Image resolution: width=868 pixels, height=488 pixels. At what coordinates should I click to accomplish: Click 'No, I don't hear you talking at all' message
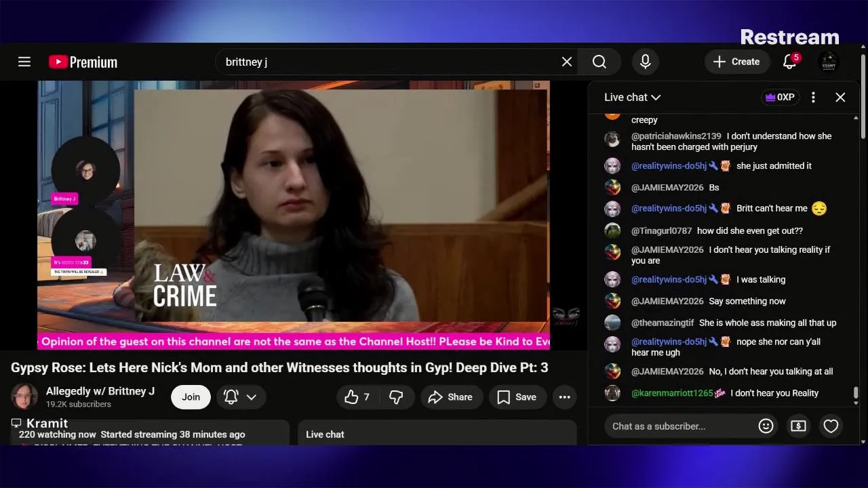[x=771, y=371]
